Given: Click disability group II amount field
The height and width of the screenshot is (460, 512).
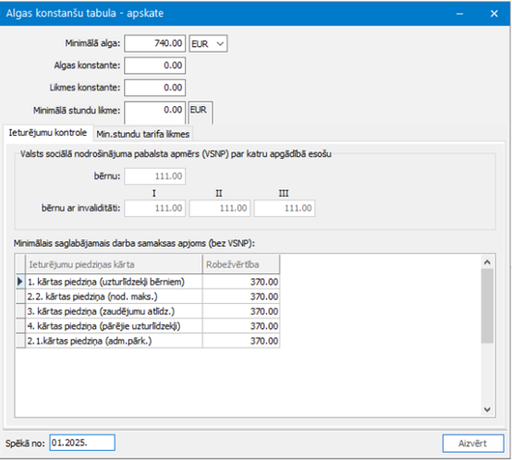Looking at the screenshot, I should tap(220, 208).
